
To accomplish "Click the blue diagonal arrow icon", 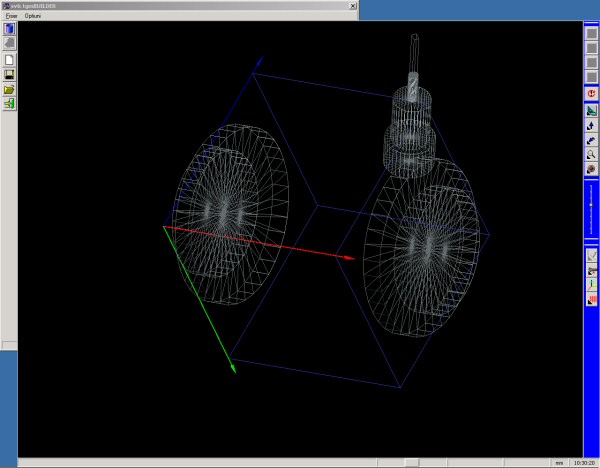I will (x=592, y=140).
